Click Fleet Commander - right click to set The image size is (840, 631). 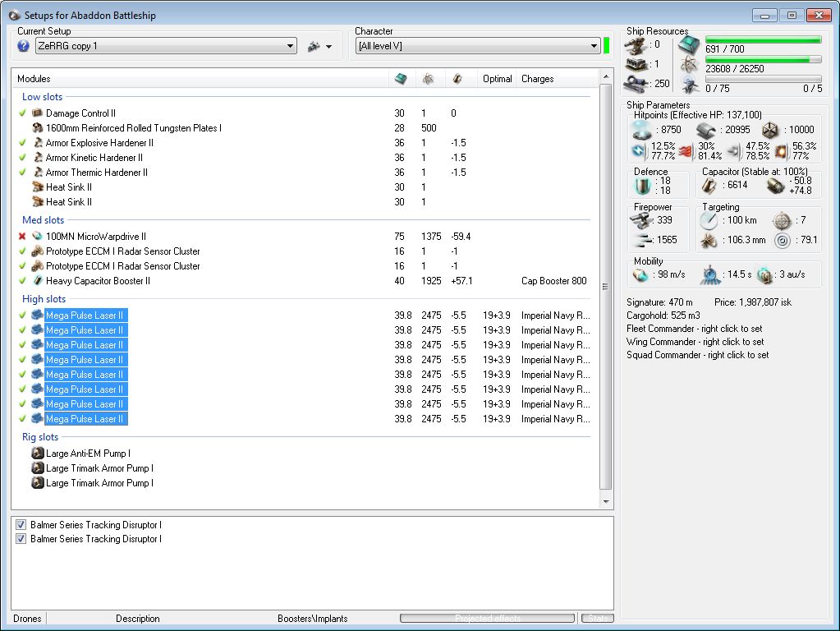[695, 329]
